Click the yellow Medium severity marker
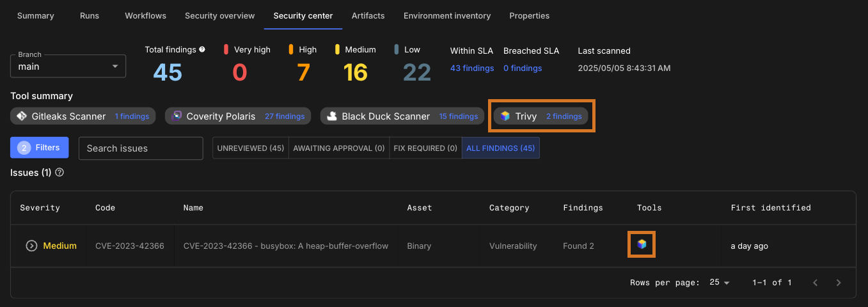The image size is (868, 307). [337, 49]
